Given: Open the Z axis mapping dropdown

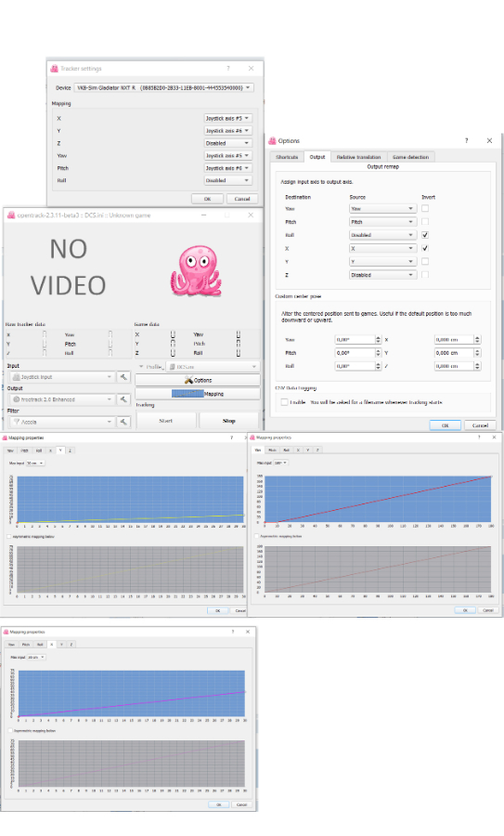Looking at the screenshot, I should pos(227,143).
